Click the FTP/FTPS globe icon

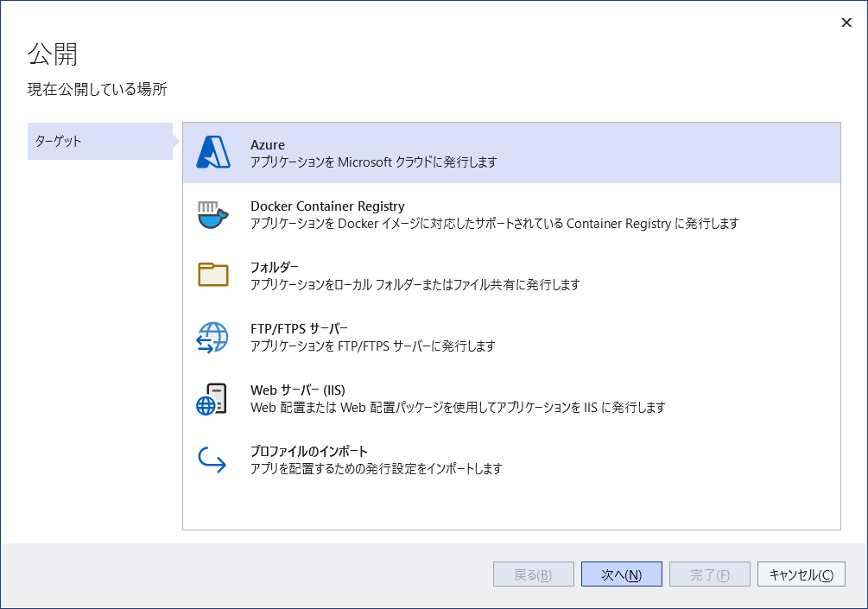(x=212, y=337)
